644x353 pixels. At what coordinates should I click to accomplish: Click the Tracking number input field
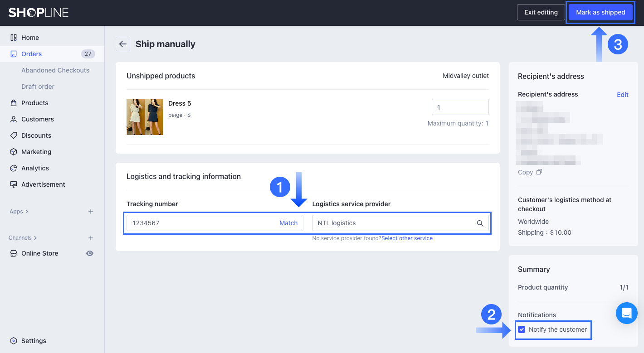(x=200, y=223)
